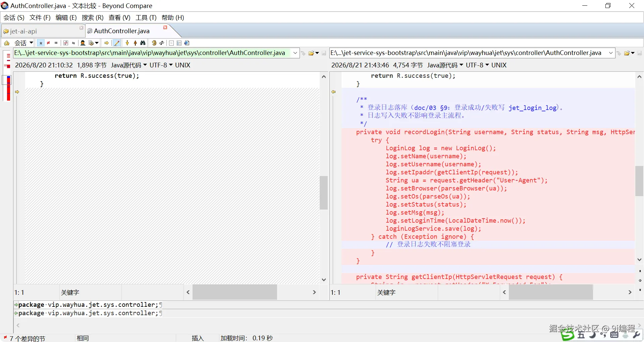Click left gutter copy-to-right arrow
The image size is (644, 342).
(17, 92)
